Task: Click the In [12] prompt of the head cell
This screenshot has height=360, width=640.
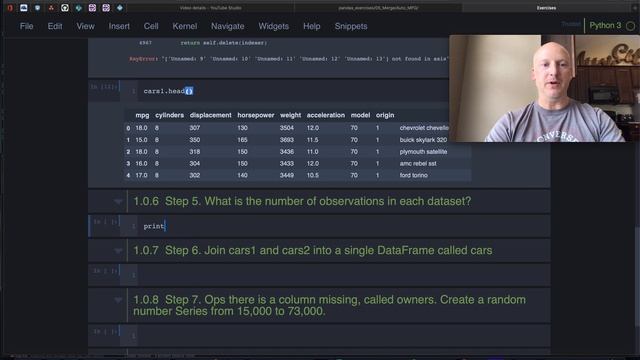Action: point(104,87)
